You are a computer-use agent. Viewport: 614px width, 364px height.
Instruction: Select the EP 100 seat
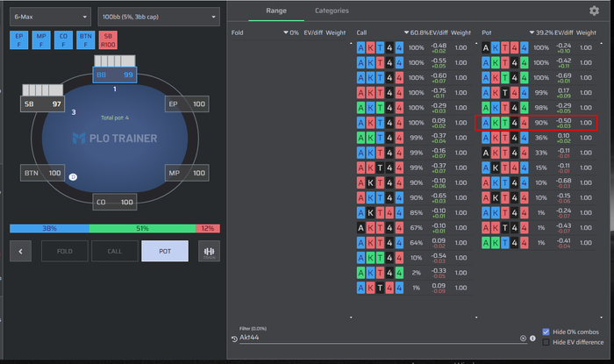(187, 104)
